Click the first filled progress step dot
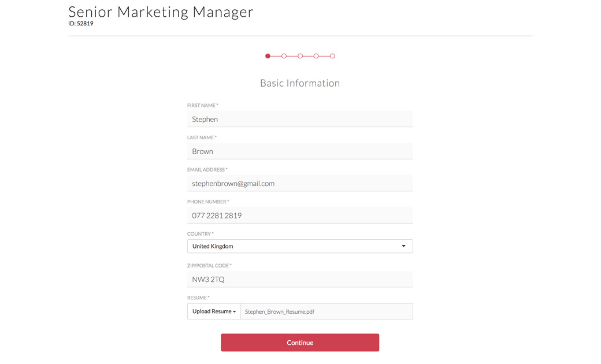 268,56
